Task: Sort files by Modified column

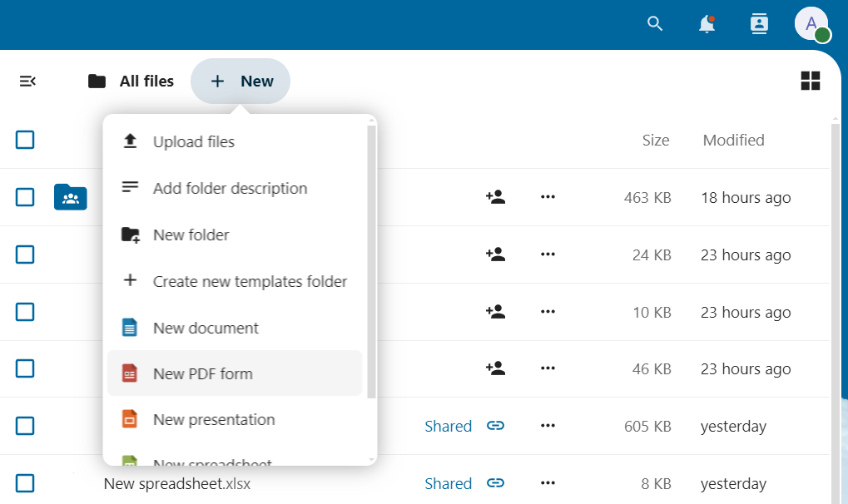Action: point(733,140)
